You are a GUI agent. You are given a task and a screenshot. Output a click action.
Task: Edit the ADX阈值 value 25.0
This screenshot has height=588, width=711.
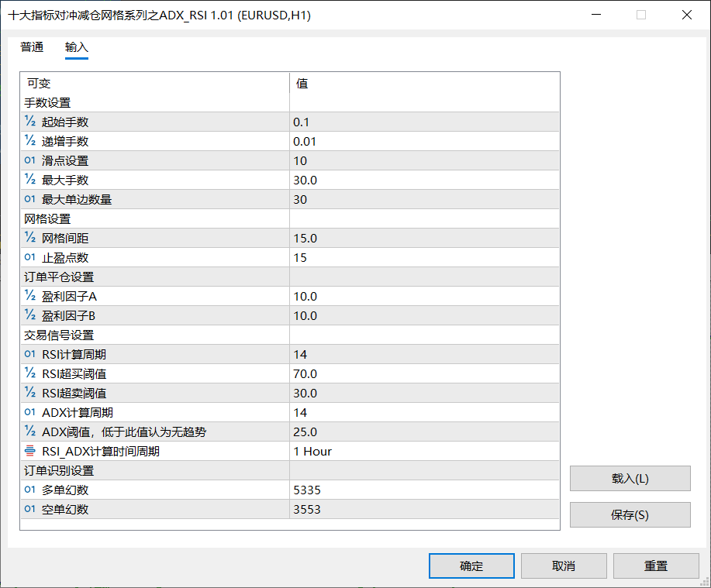(424, 432)
